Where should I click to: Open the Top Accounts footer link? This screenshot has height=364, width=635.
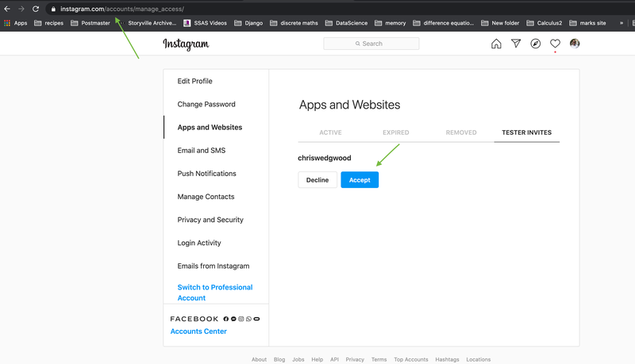411,359
